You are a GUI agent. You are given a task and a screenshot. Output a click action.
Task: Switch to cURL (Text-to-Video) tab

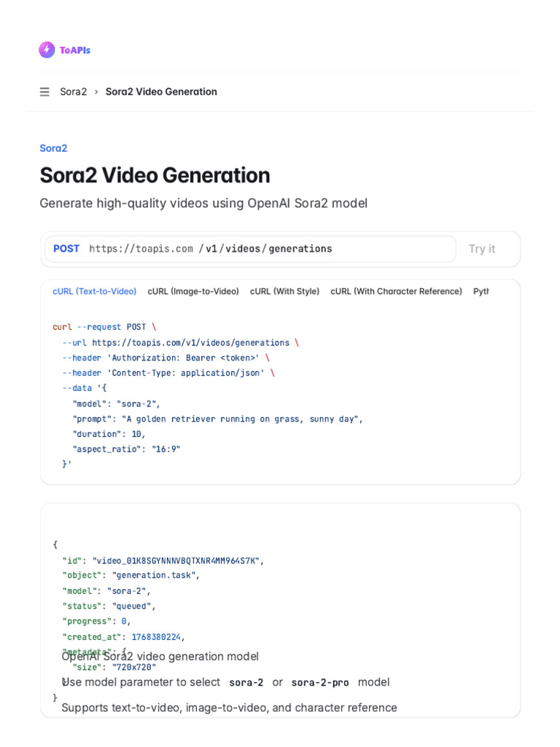(x=94, y=291)
